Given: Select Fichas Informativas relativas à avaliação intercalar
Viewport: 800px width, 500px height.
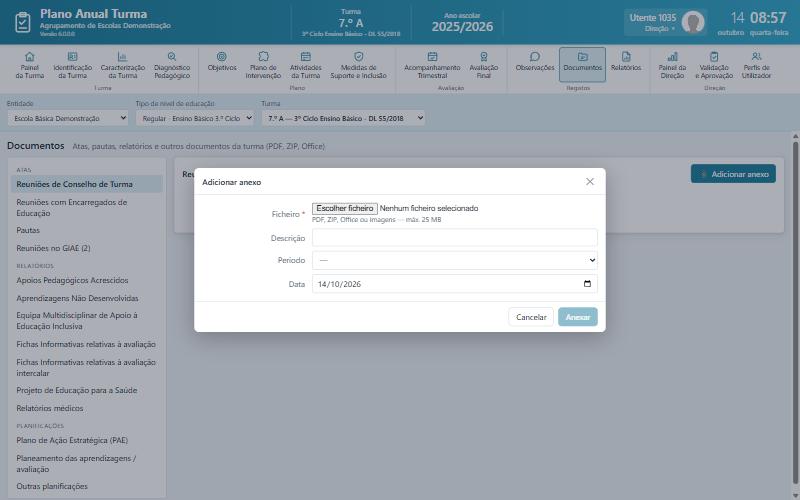Looking at the screenshot, I should [x=86, y=367].
